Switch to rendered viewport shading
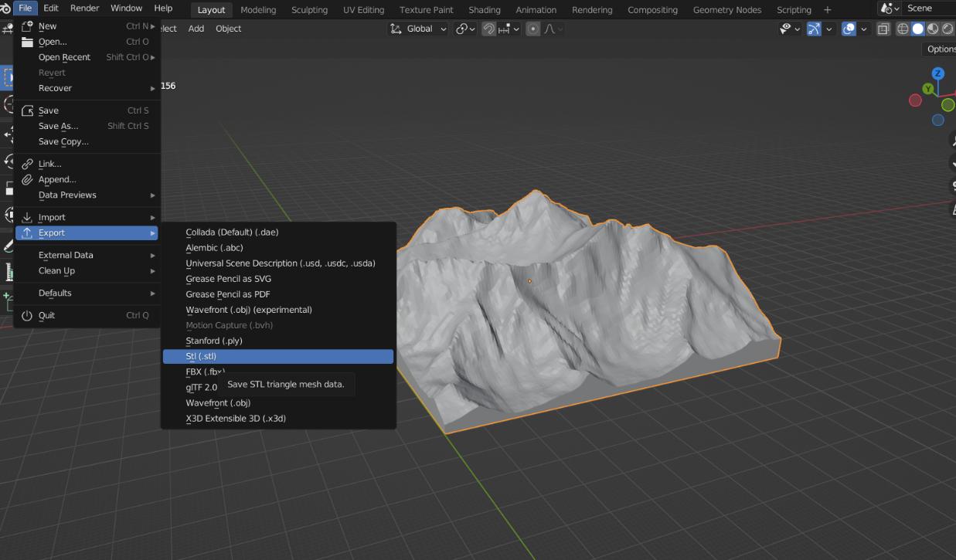 (947, 29)
